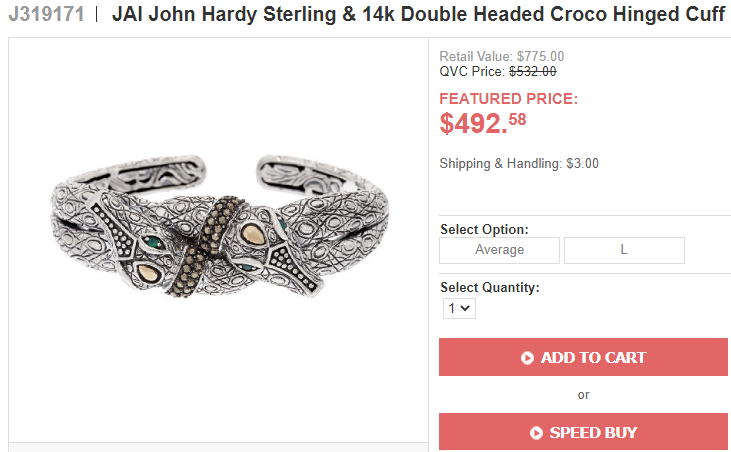
Task: Click the crossed-out QVC Price $532.00
Action: coord(532,71)
